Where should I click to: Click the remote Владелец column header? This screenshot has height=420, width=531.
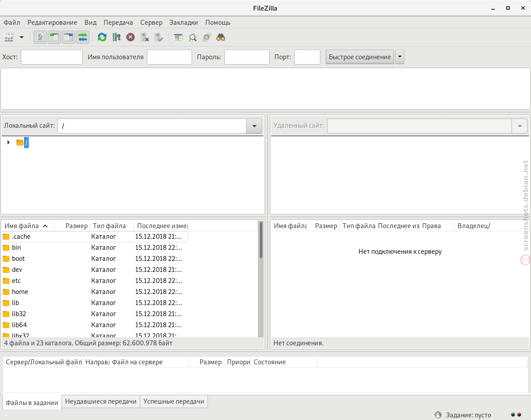coord(473,226)
